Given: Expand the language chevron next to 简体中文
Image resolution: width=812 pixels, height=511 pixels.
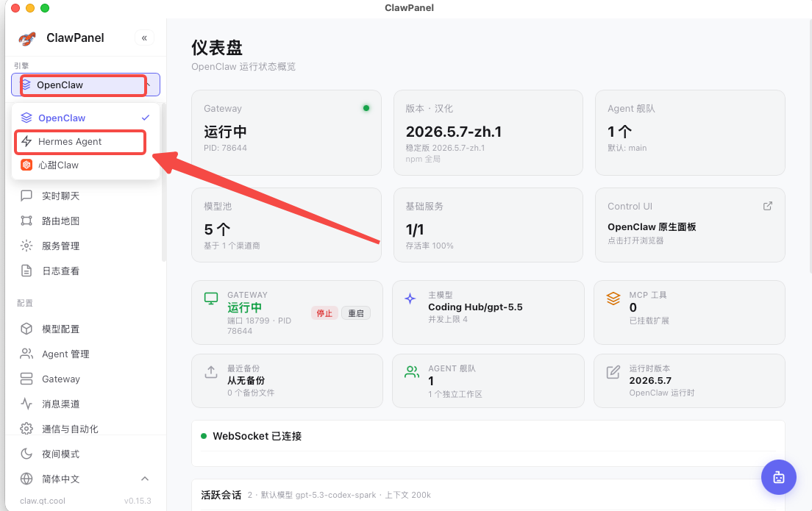Looking at the screenshot, I should click(145, 479).
